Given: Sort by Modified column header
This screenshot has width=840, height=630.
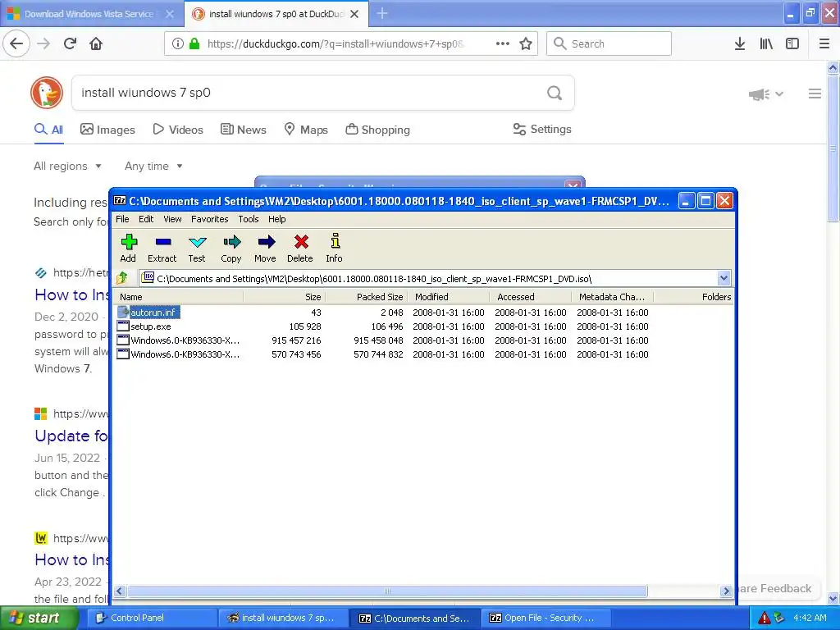Looking at the screenshot, I should (x=449, y=297).
